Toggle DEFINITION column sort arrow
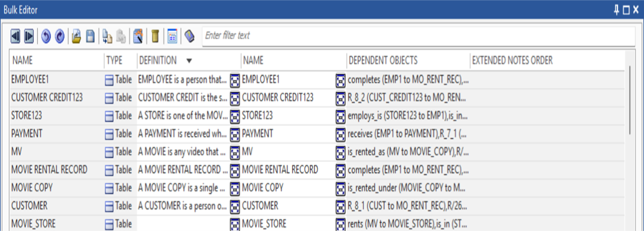 [x=189, y=61]
